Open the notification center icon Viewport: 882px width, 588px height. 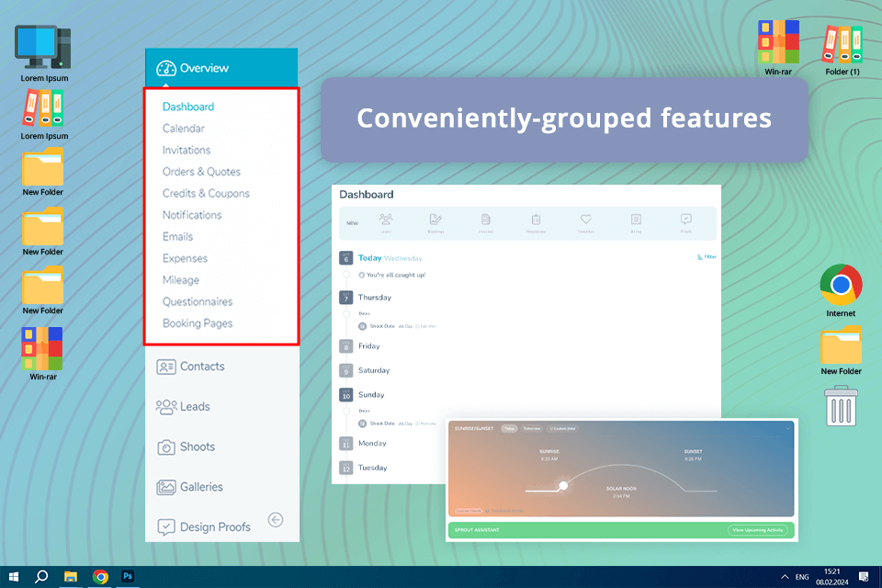pyautogui.click(x=864, y=577)
